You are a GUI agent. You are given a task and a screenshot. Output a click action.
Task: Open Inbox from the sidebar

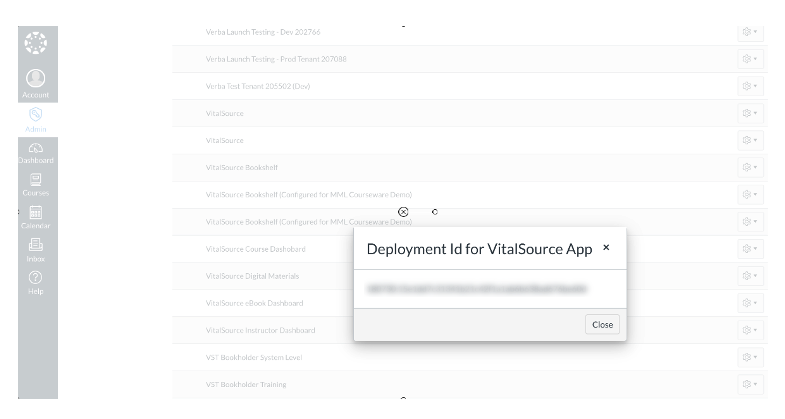pos(36,251)
